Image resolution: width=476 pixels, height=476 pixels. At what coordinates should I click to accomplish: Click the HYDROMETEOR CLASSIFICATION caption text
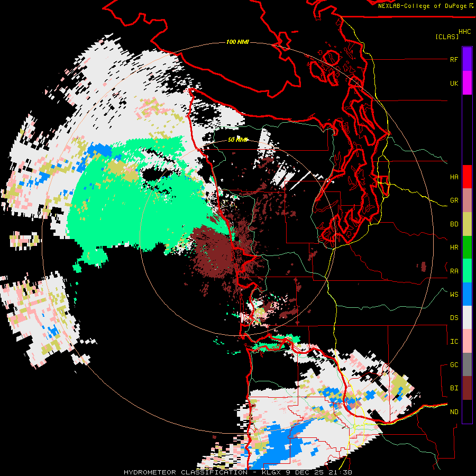[186, 472]
